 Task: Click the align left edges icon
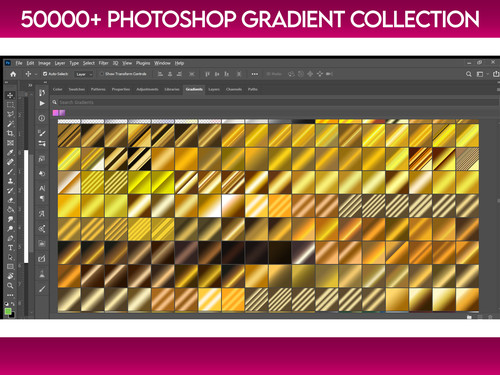(x=160, y=74)
